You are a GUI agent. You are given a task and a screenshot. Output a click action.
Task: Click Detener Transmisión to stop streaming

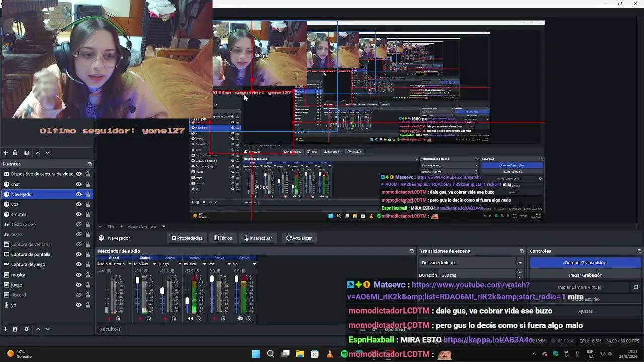point(586,263)
